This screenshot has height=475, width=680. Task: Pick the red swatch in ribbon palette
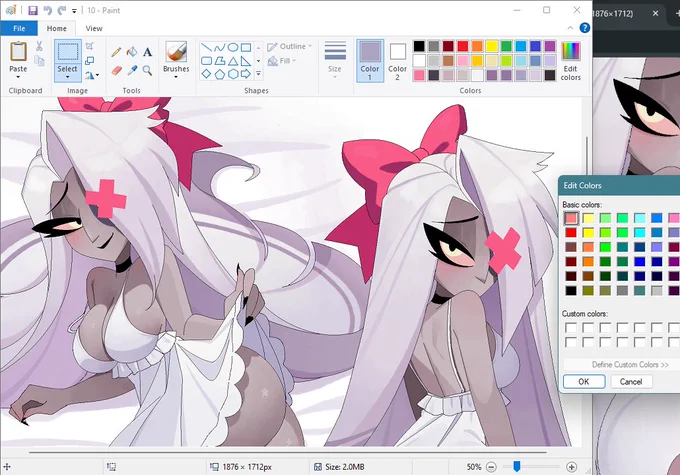[x=462, y=46]
